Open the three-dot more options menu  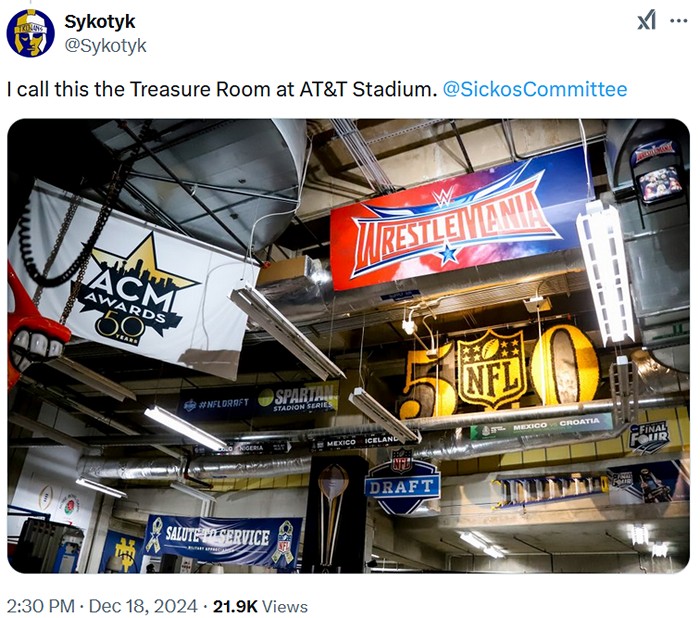679,21
